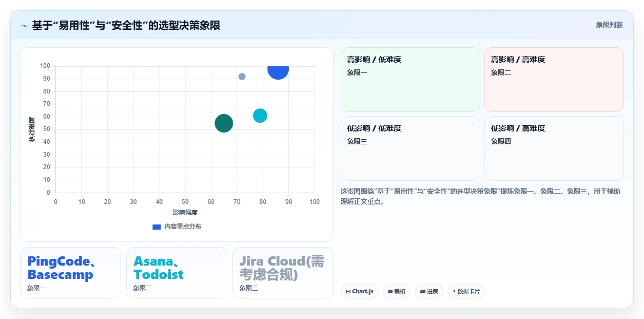644x319 pixels.
Task: Click the panel title about 选型决策象限
Action: [126, 25]
